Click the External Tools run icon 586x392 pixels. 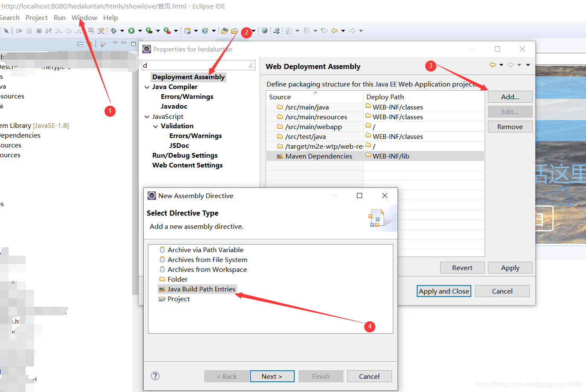pos(167,31)
